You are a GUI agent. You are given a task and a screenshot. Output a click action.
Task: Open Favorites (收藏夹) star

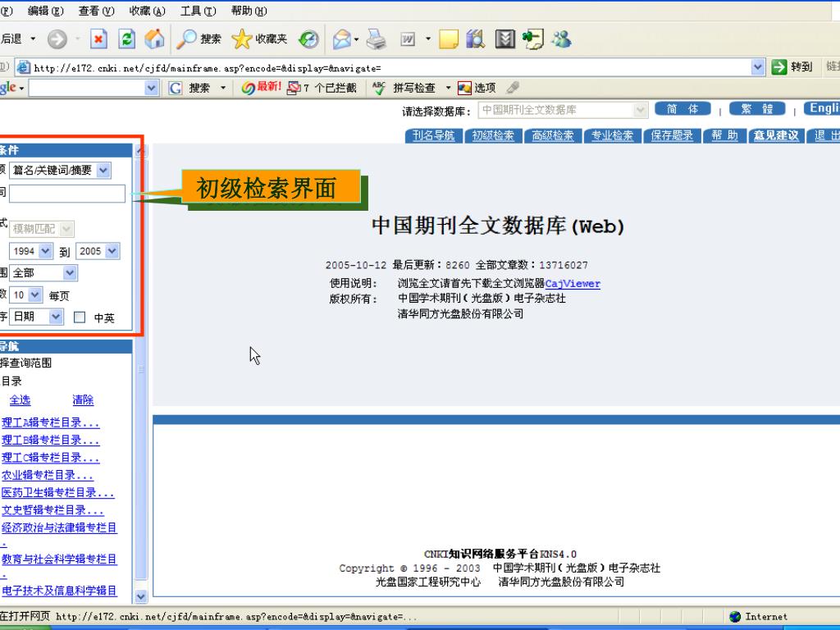(259, 39)
